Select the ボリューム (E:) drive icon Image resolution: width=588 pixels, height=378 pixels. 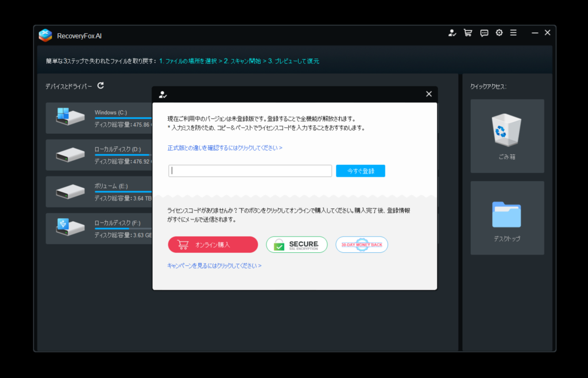pos(70,191)
